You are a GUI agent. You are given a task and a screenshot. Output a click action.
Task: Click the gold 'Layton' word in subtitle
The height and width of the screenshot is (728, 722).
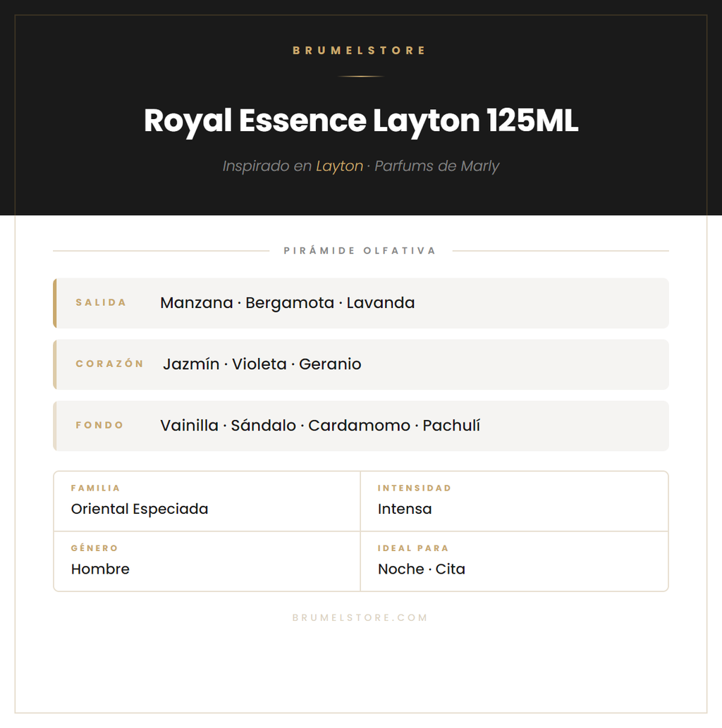coord(340,166)
